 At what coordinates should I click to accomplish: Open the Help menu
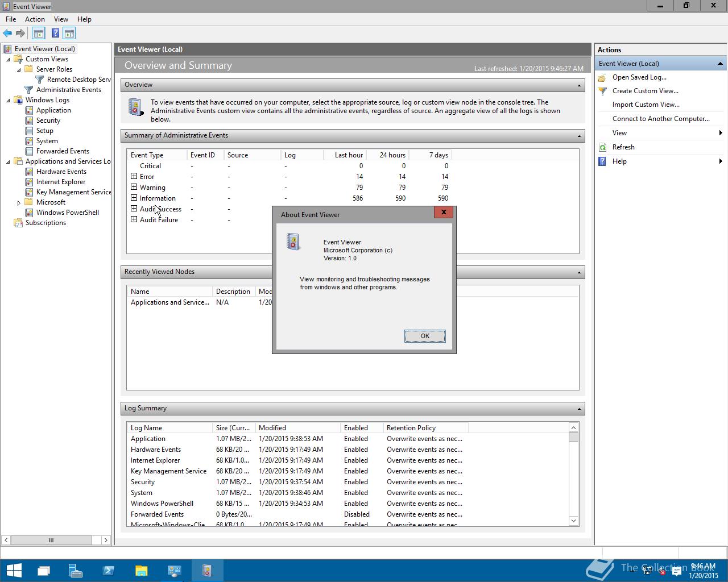[x=84, y=19]
